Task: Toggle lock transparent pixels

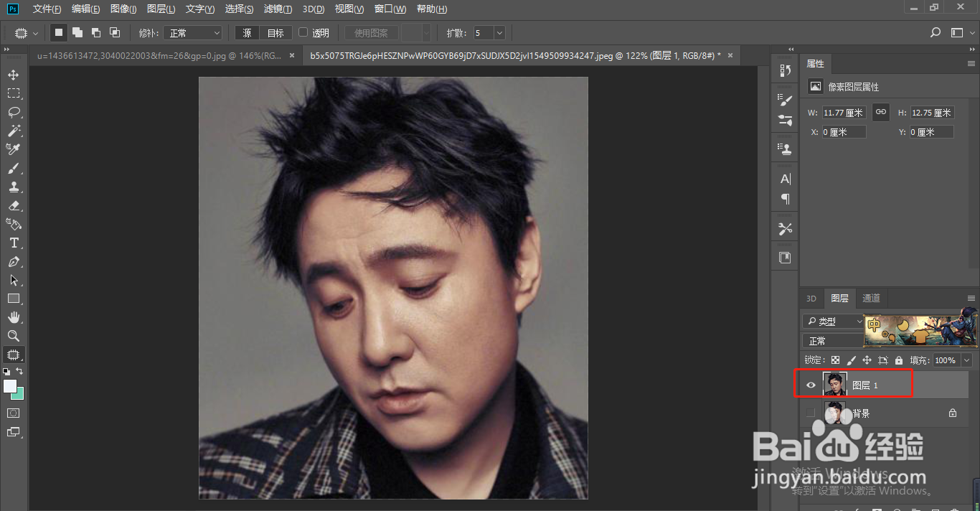Action: click(x=835, y=360)
